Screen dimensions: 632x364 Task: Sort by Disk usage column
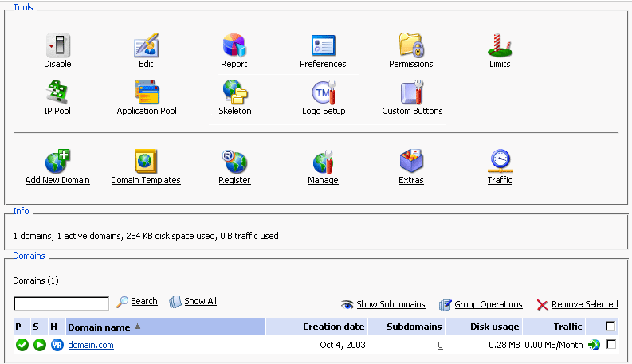point(496,327)
